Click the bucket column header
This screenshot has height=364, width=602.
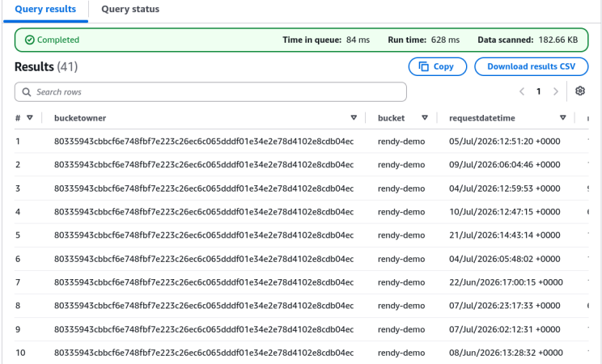tap(392, 118)
